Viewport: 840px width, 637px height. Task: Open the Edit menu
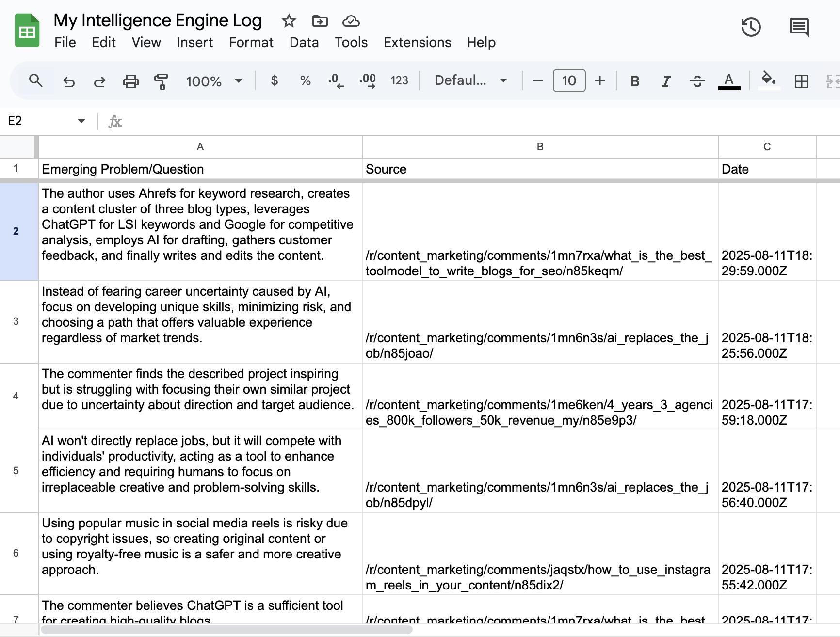point(104,43)
